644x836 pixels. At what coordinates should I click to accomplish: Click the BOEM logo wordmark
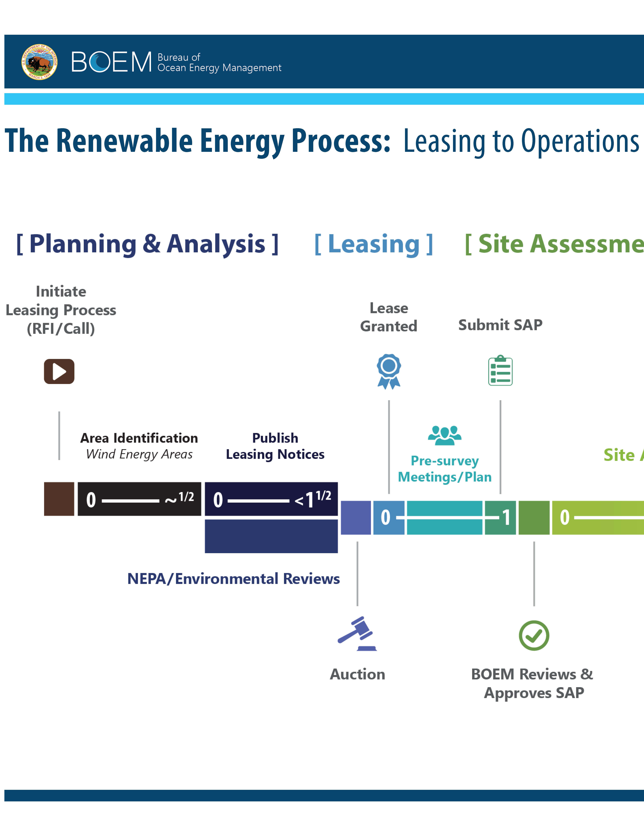[x=112, y=62]
